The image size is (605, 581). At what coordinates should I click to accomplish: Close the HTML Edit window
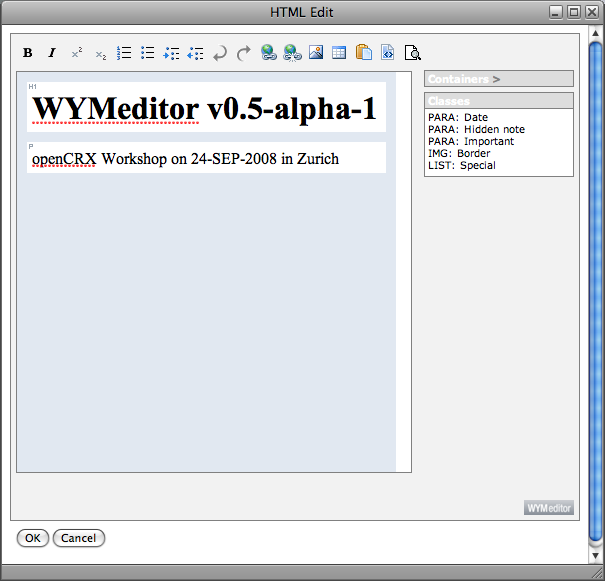point(592,12)
